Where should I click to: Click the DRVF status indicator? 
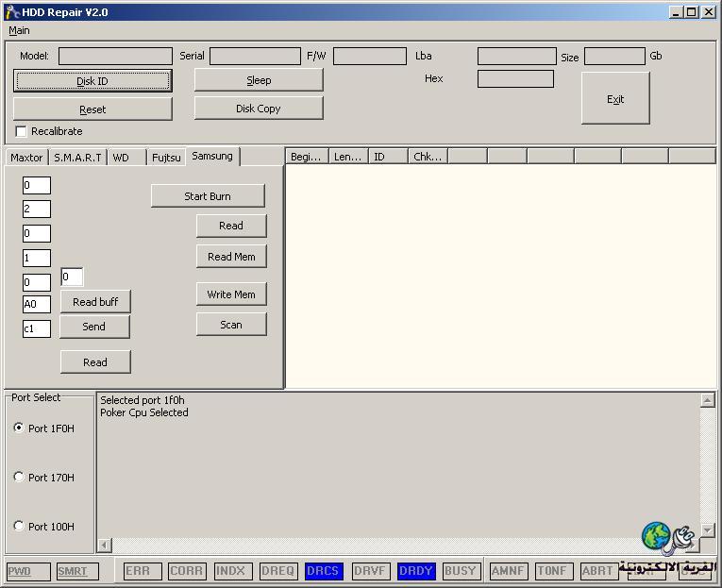coord(371,571)
